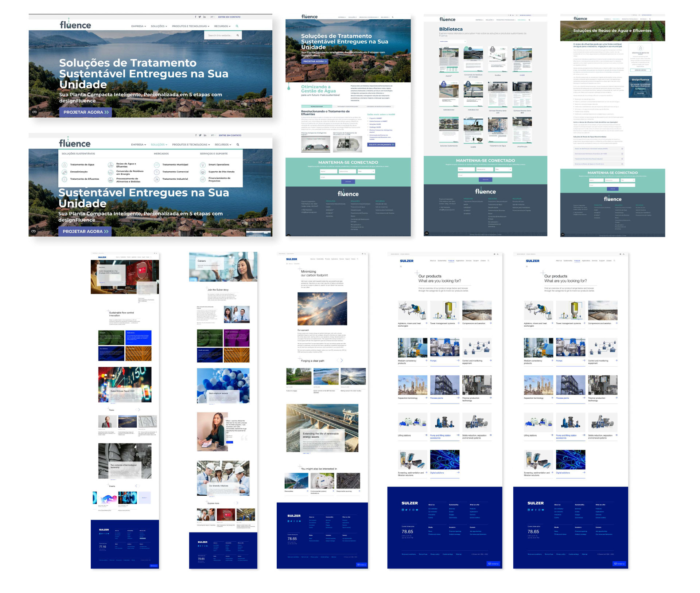Click the Reúso de Água e Efluentes icon
This screenshot has width=700, height=593.
110,165
